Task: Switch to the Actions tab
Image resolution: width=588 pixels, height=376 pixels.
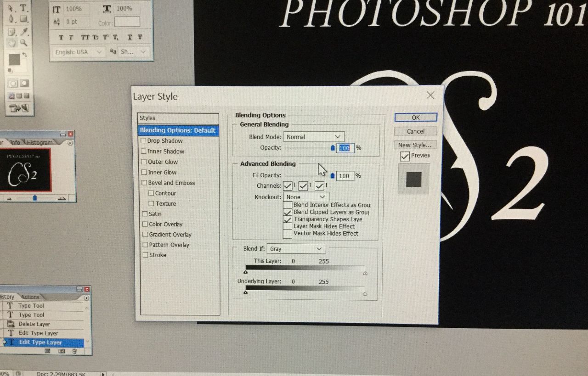Action: click(x=30, y=297)
